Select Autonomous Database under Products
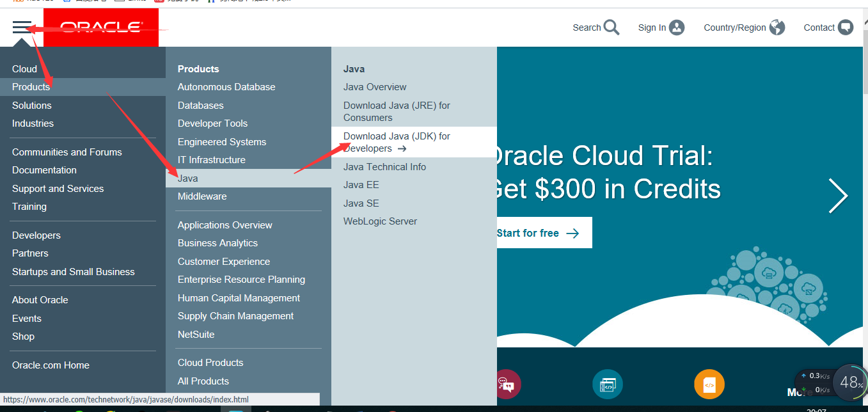Screen dimensions: 868x412 226,87
